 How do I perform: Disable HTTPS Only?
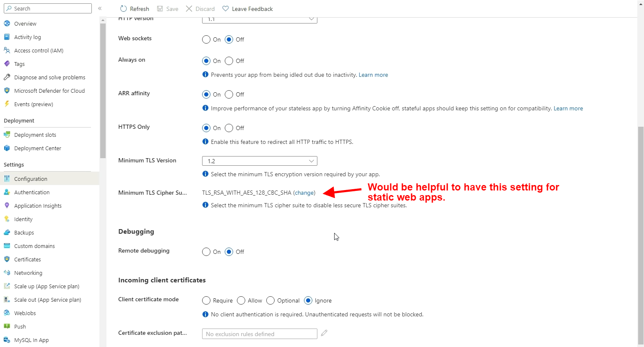229,128
